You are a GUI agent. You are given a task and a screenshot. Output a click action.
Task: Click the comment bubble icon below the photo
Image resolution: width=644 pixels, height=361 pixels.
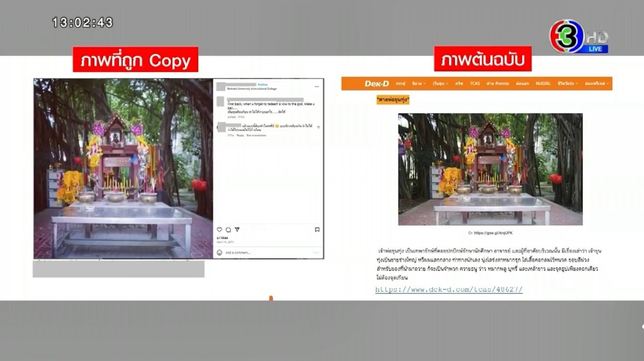click(228, 229)
